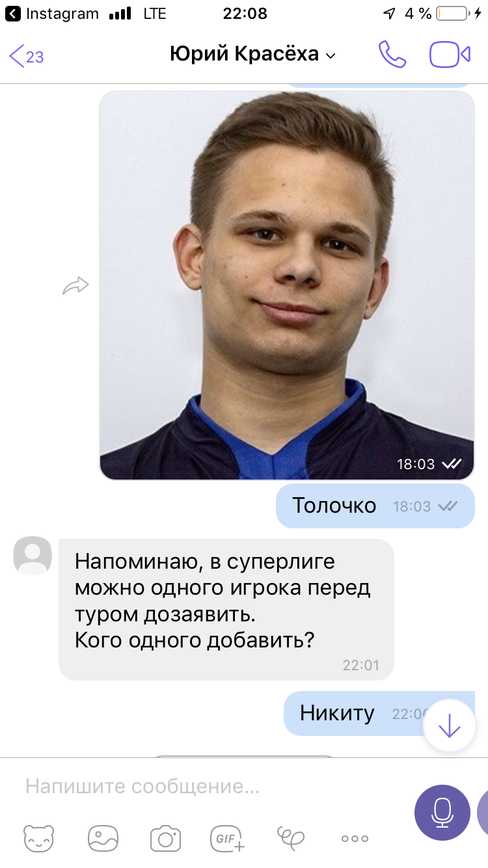Tap the forward arrow beside the photo

tap(75, 285)
